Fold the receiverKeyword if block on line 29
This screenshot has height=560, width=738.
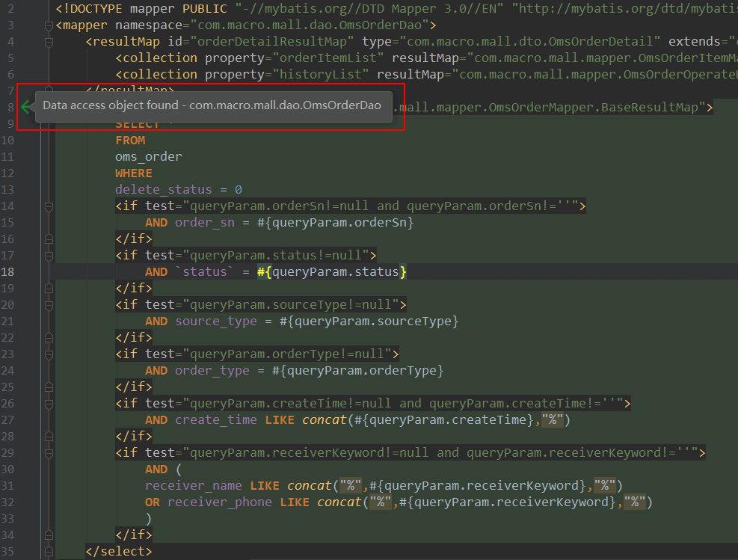tap(49, 453)
